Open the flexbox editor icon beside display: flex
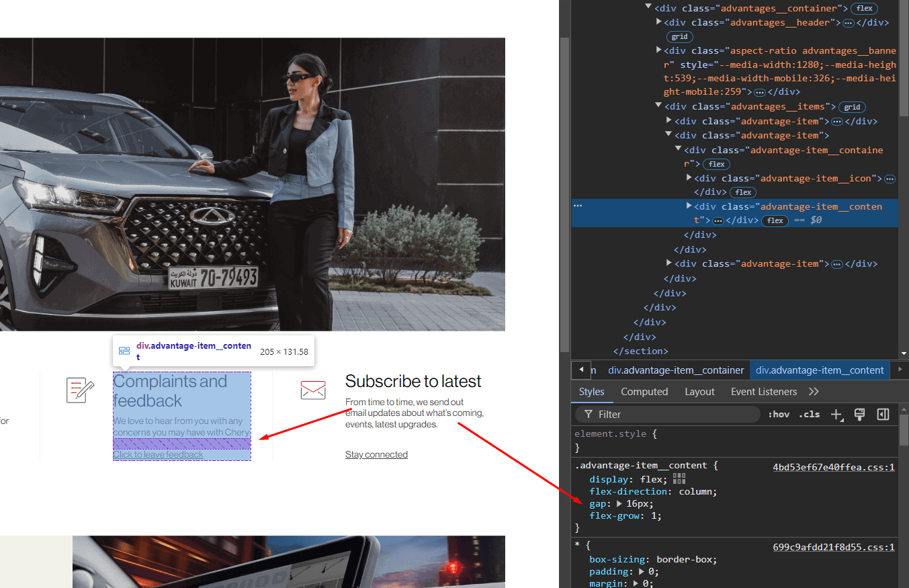The image size is (909, 588). [679, 479]
